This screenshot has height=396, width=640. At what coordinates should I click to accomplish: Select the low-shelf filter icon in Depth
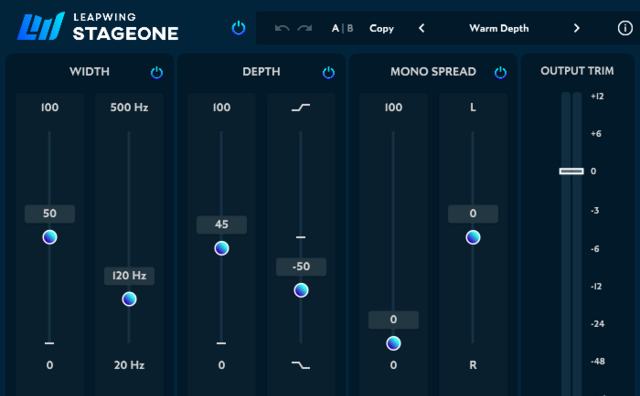pyautogui.click(x=301, y=365)
